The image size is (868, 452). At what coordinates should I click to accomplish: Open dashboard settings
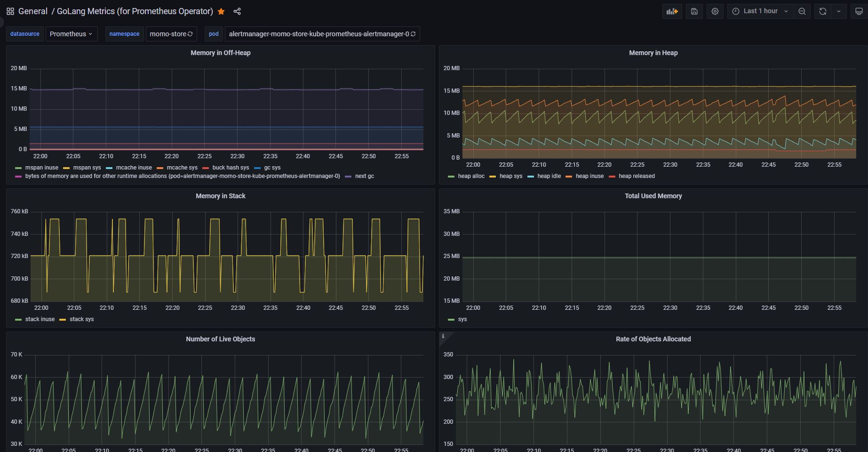click(715, 11)
